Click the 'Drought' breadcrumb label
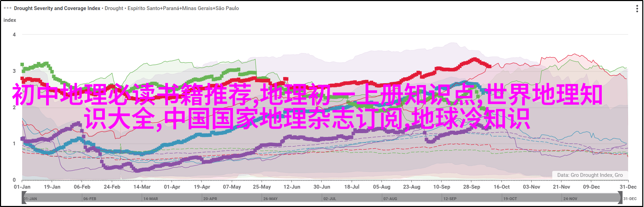Screen dimensions: 644x207 click(x=114, y=8)
